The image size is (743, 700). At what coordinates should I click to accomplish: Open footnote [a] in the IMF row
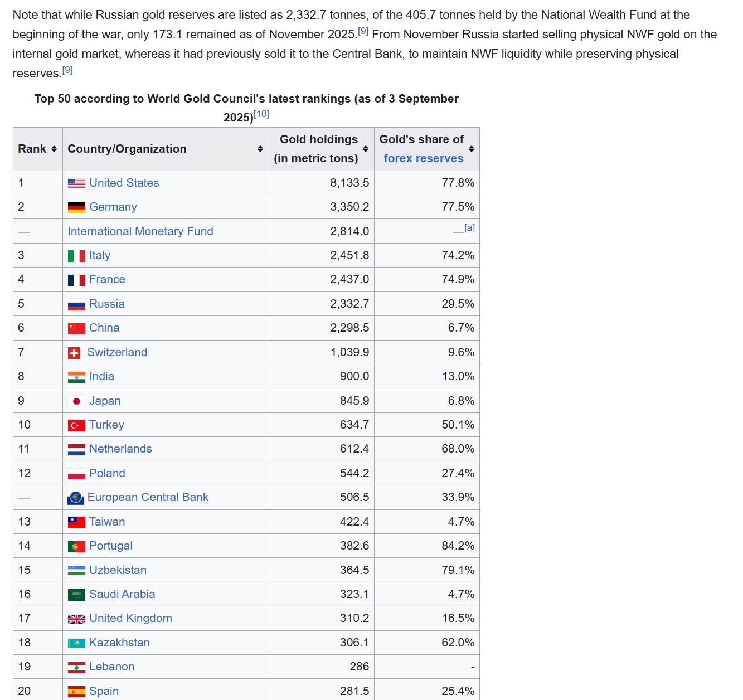[x=470, y=228]
